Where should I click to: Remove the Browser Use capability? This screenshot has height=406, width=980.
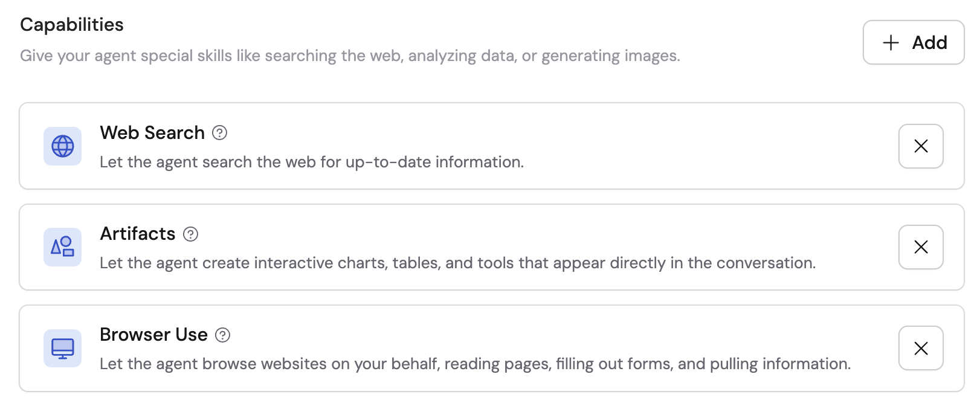point(920,348)
